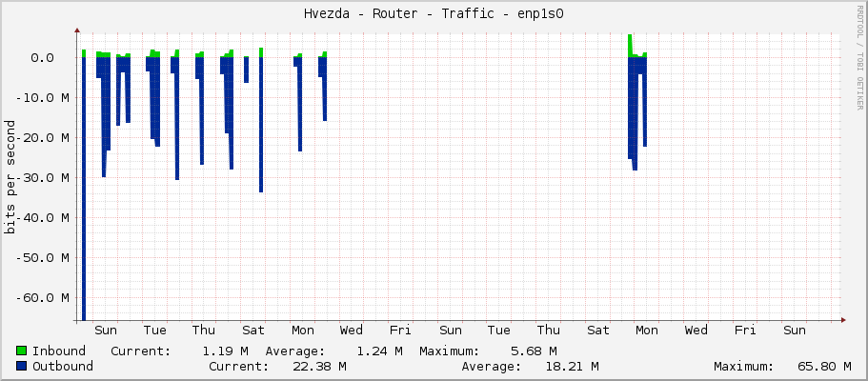Click the green Inbound legend swatch
This screenshot has height=381, width=868.
click(22, 351)
